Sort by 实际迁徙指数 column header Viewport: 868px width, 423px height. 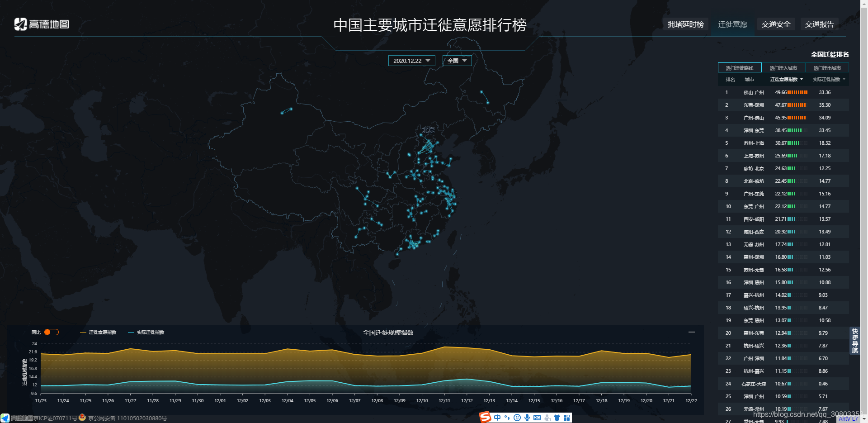829,79
